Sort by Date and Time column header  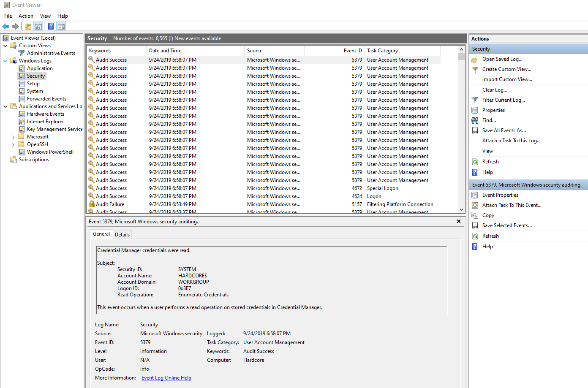pos(195,51)
